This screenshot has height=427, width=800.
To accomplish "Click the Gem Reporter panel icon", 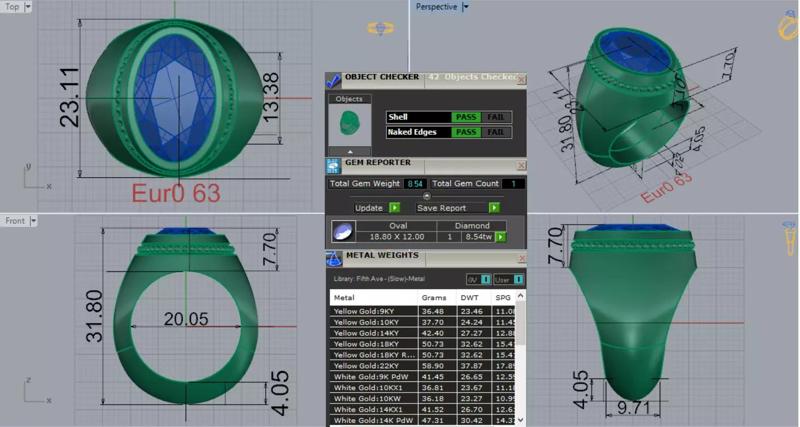I will tap(334, 165).
